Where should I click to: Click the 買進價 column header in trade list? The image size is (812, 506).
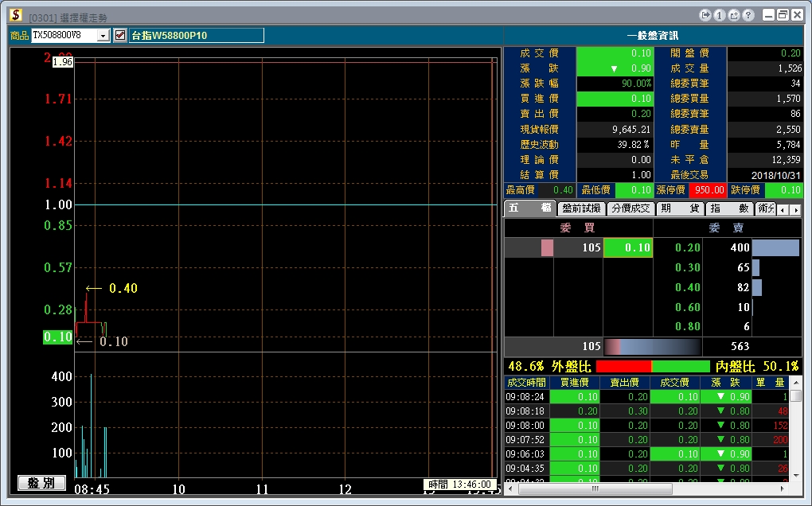click(574, 383)
